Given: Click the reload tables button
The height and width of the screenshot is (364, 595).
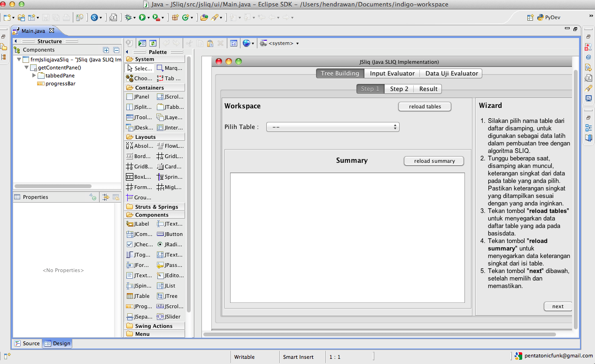Looking at the screenshot, I should (x=425, y=106).
